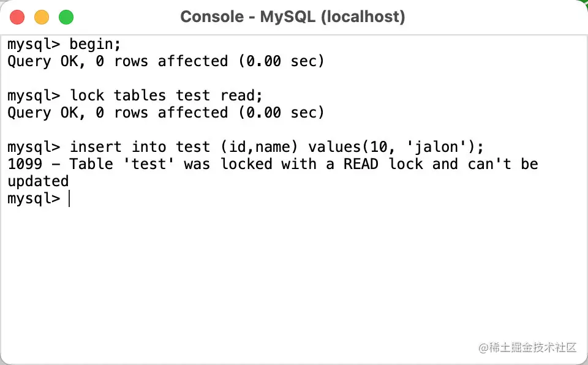Viewport: 588px width, 365px height.
Task: Click the green full-screen window button
Action: click(x=66, y=17)
